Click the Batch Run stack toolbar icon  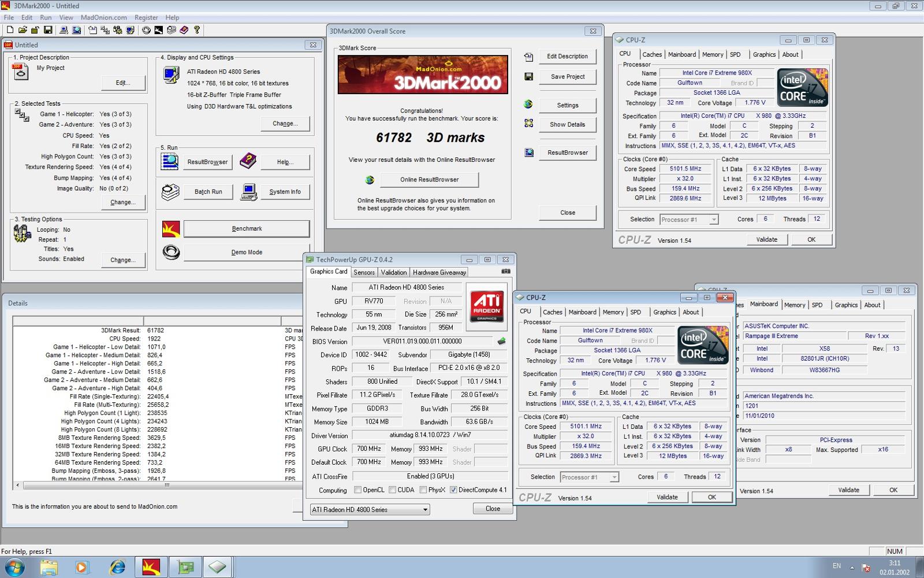pos(172,30)
